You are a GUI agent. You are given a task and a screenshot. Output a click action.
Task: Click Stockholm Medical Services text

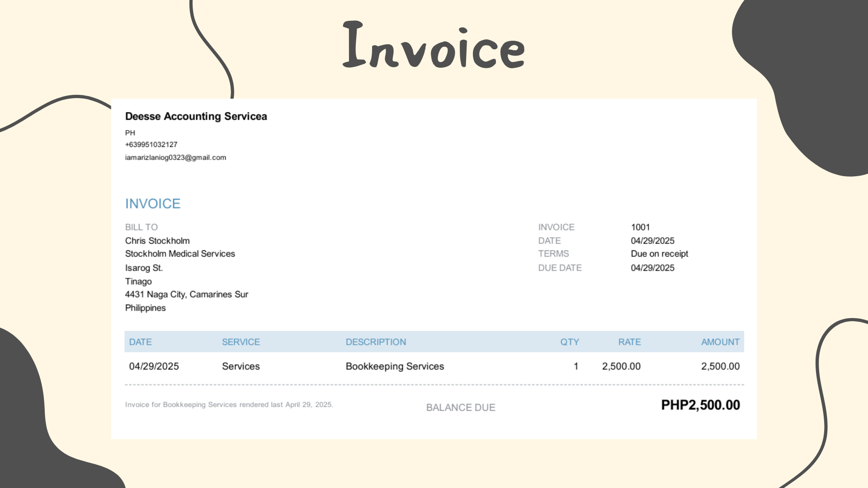point(180,254)
